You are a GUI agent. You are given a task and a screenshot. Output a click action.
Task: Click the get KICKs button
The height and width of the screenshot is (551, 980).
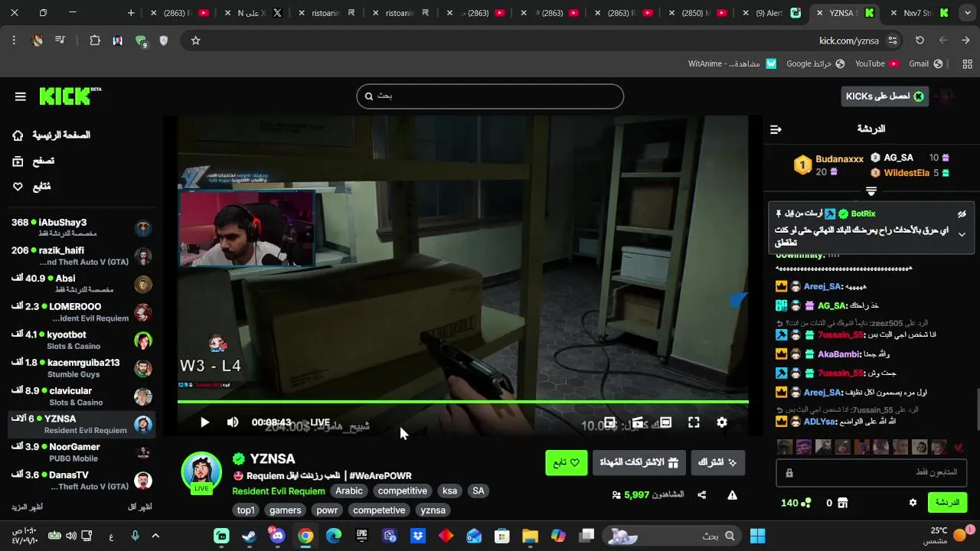coord(884,96)
